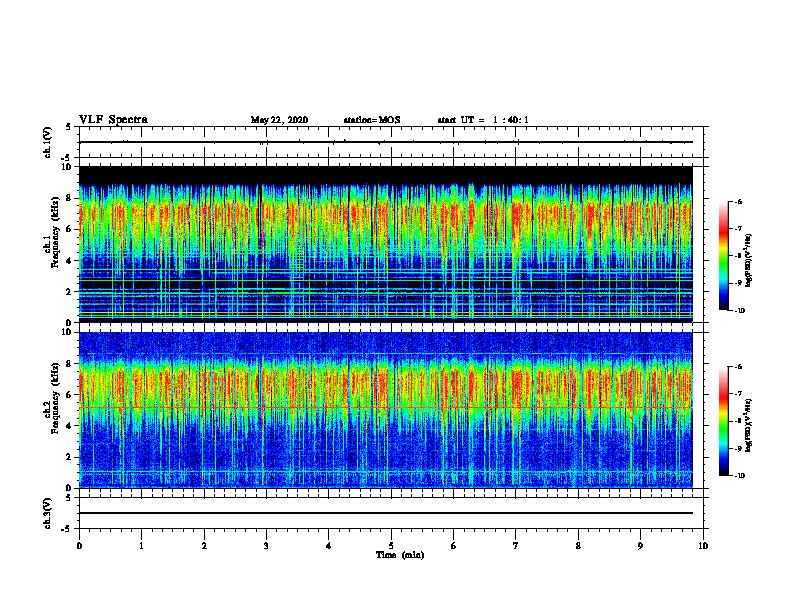Click the time axis end label "10"
Screen dimensions: 792x612
[x=703, y=546]
